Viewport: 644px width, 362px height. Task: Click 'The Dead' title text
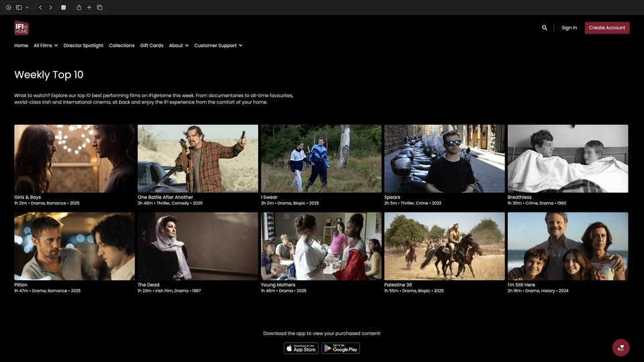148,285
